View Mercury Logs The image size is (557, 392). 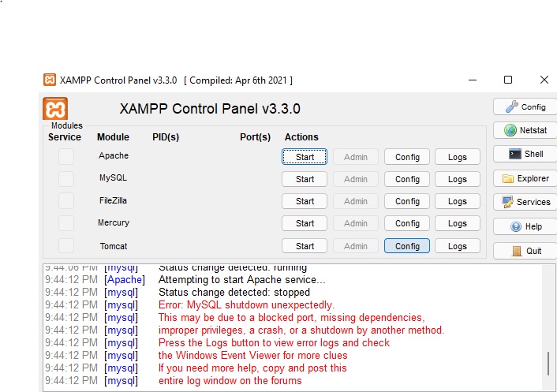[x=458, y=223]
